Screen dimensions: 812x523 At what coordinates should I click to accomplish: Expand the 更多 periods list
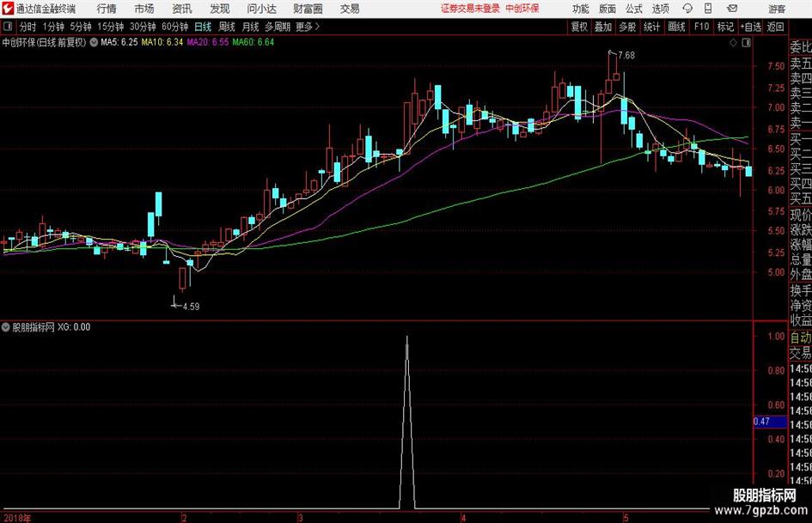[308, 27]
